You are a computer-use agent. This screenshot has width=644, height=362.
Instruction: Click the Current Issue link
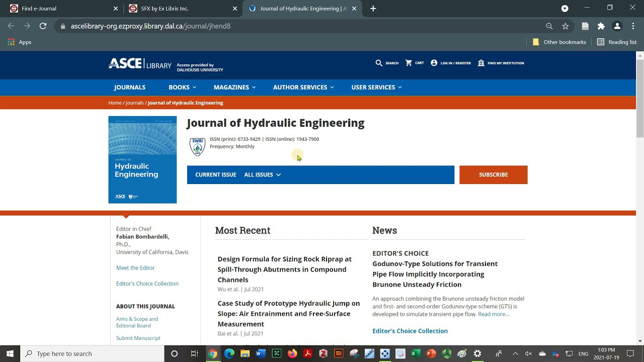(x=215, y=174)
